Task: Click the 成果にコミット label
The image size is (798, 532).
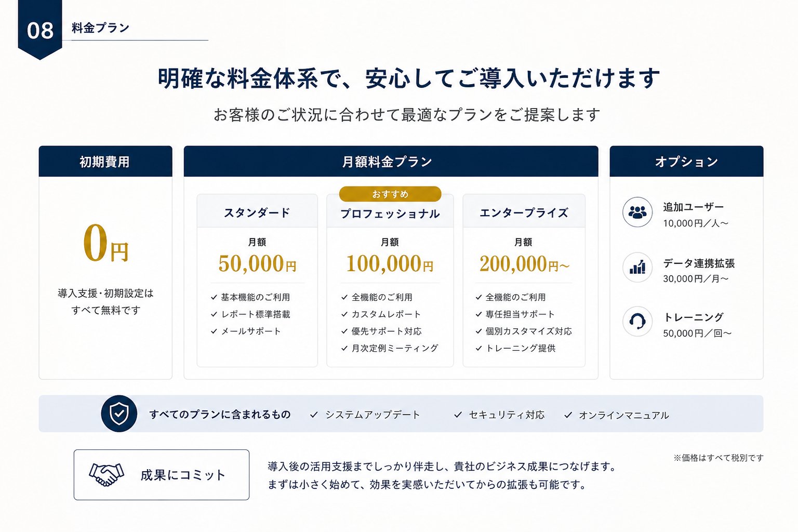Action: (183, 475)
